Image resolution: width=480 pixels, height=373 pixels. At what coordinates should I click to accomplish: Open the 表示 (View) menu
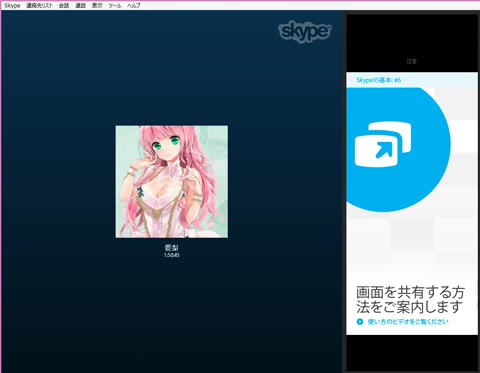97,6
